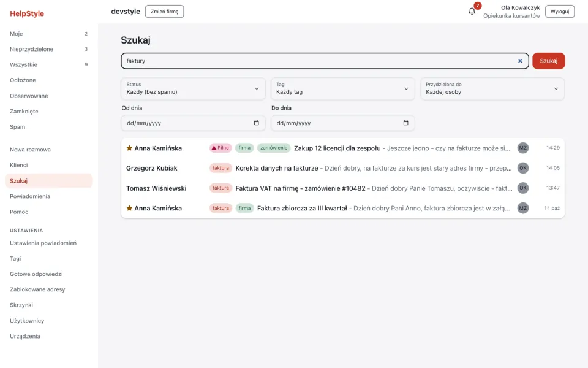
Task: Click the HelpStyle logo
Action: (27, 13)
